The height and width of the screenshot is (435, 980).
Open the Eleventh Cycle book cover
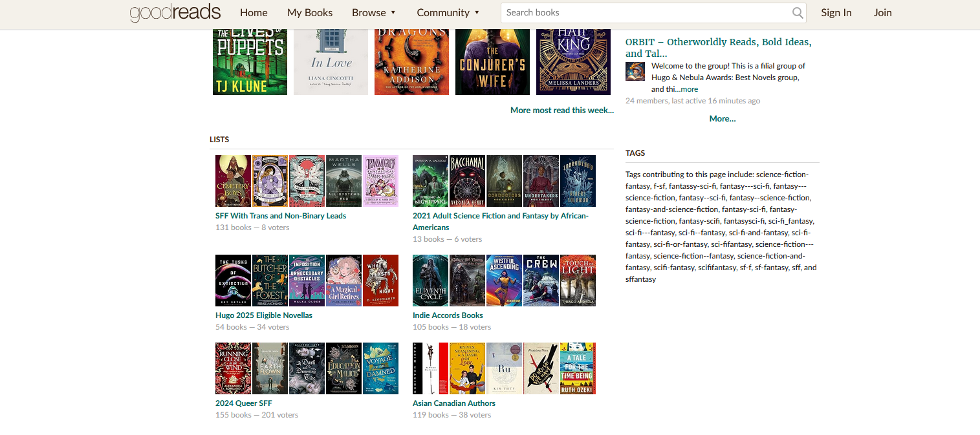[430, 281]
